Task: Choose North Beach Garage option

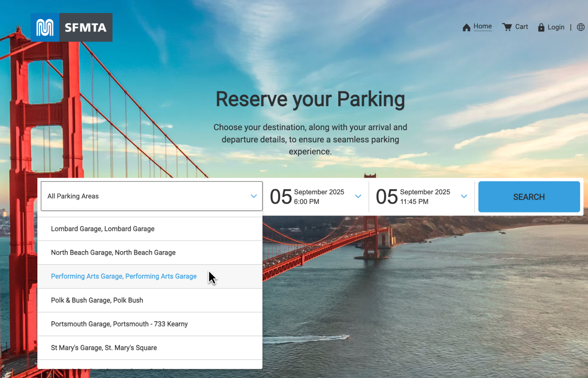Action: tap(113, 252)
